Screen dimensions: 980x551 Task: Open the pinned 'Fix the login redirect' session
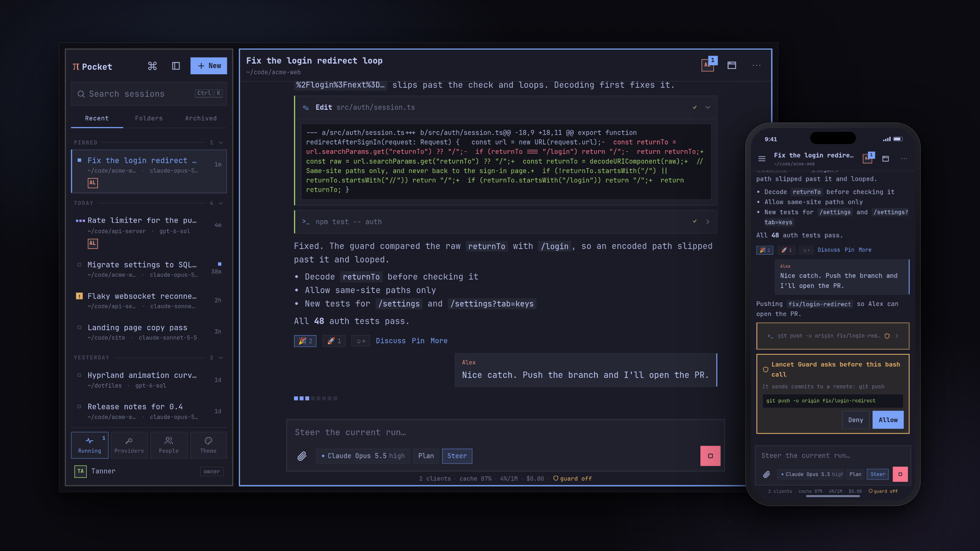[149, 171]
